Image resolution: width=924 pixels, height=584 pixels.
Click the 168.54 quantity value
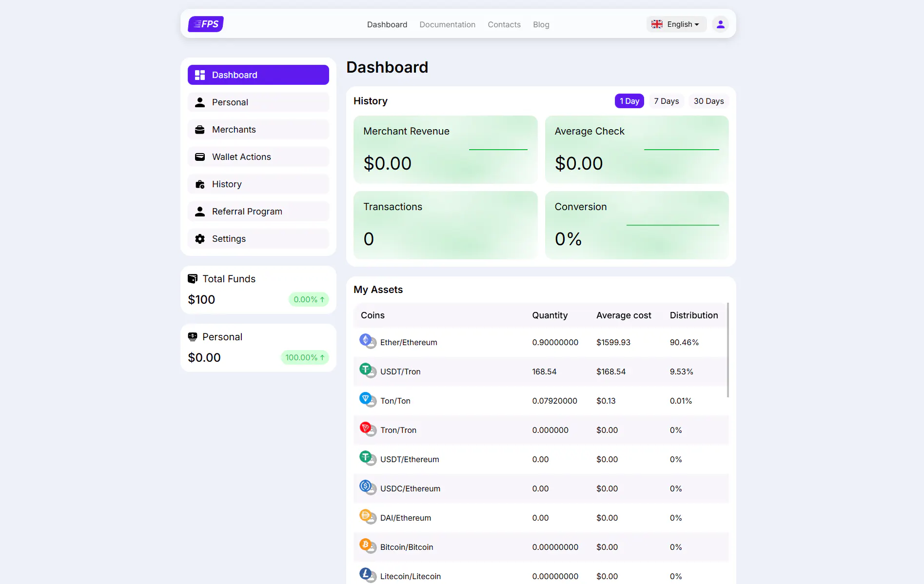(544, 371)
